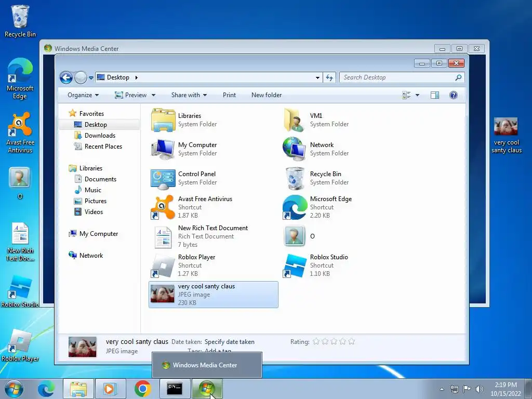Open the Preview dropdown arrow
Image resolution: width=532 pixels, height=399 pixels.
153,96
